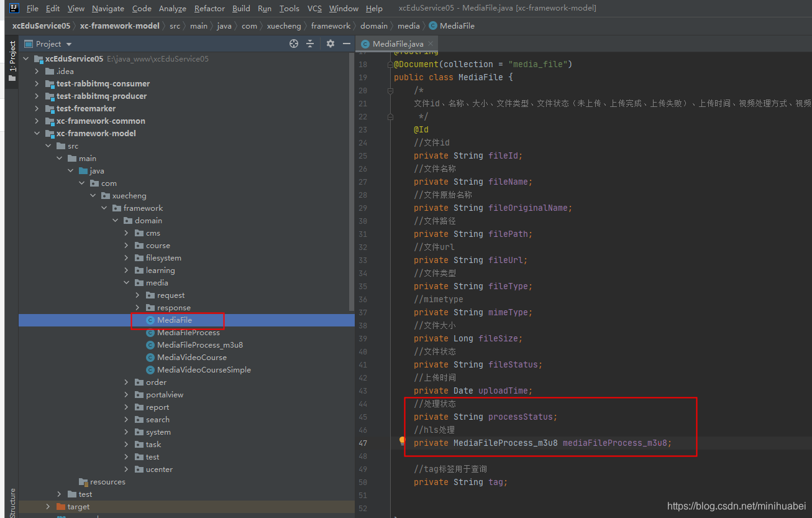
Task: Click the locate/scroll-from-source target icon
Action: coord(294,44)
